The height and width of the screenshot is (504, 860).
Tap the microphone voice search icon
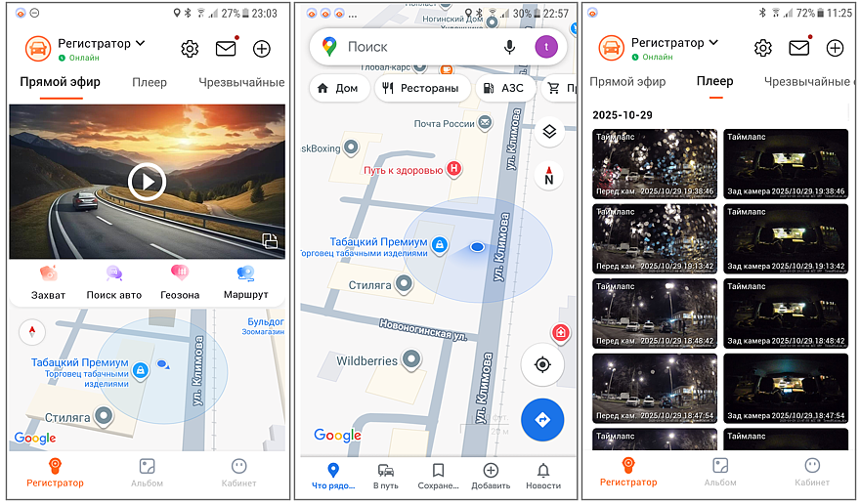(509, 47)
